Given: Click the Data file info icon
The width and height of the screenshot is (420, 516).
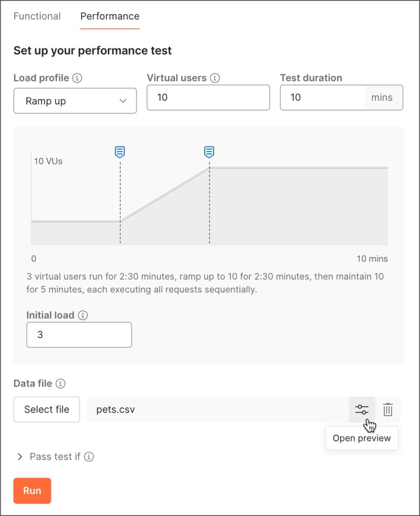Looking at the screenshot, I should 60,384.
